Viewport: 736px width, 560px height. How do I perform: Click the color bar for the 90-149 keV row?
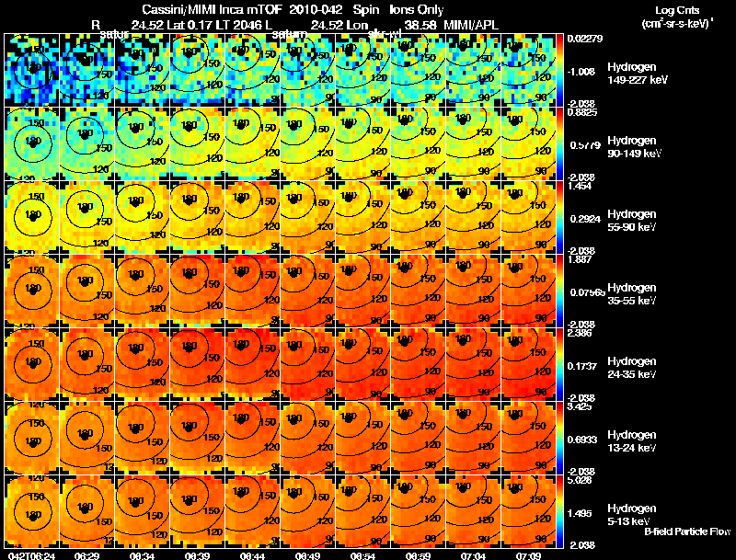coord(559,144)
